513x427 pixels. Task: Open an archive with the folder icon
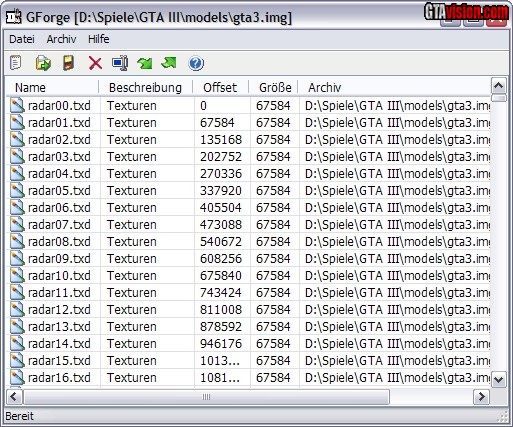[43, 63]
